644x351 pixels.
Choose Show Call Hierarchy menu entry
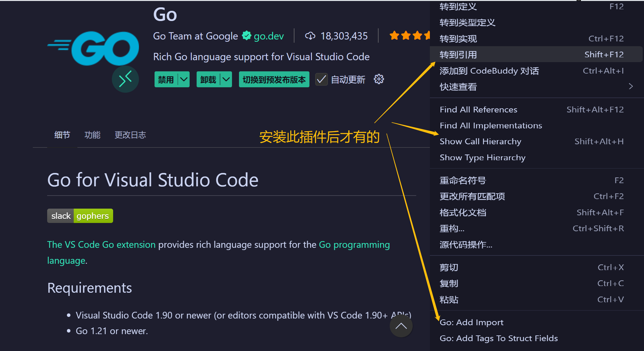tap(480, 141)
